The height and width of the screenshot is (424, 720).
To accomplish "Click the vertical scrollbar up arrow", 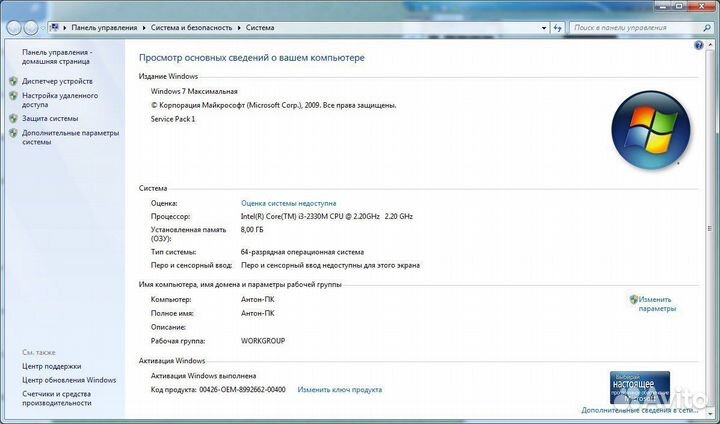I will coord(710,45).
